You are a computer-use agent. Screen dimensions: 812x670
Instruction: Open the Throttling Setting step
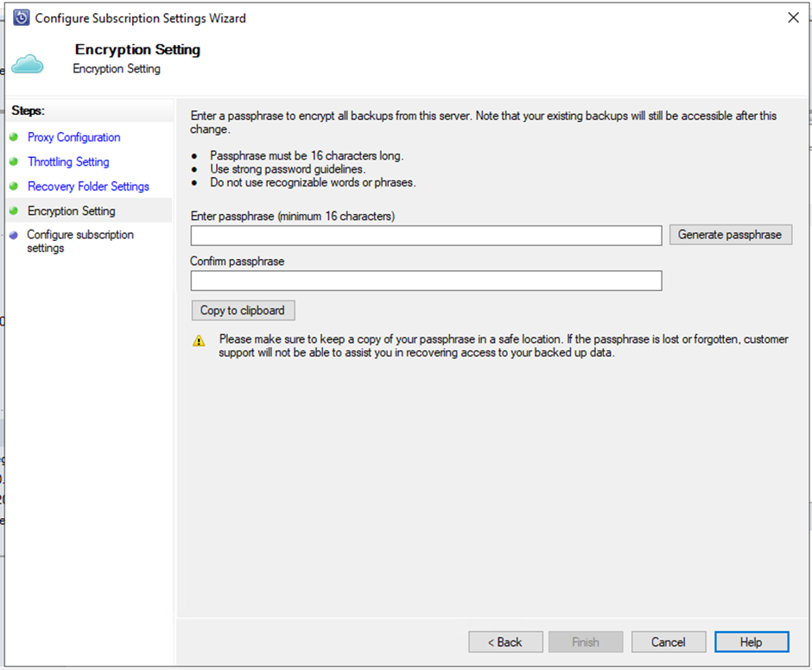(68, 161)
